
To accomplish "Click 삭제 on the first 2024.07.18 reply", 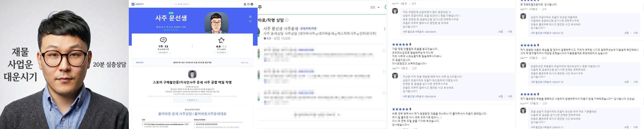I will click(x=635, y=33).
